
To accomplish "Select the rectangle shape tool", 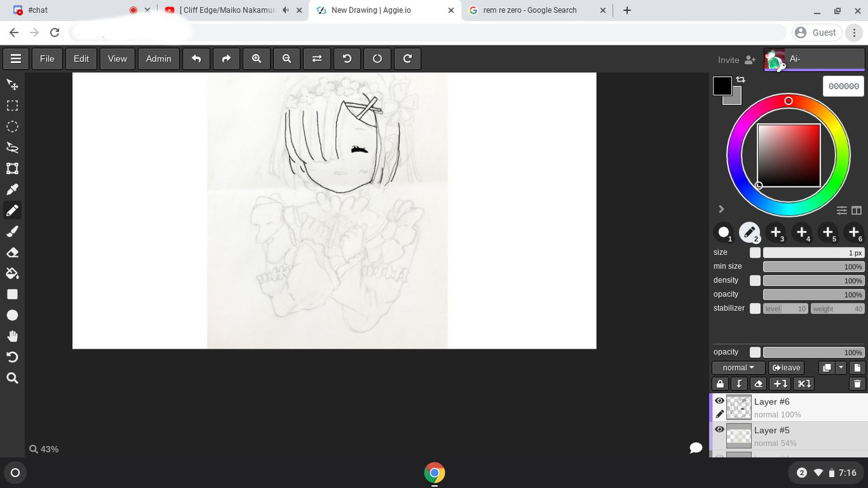I will [x=12, y=294].
